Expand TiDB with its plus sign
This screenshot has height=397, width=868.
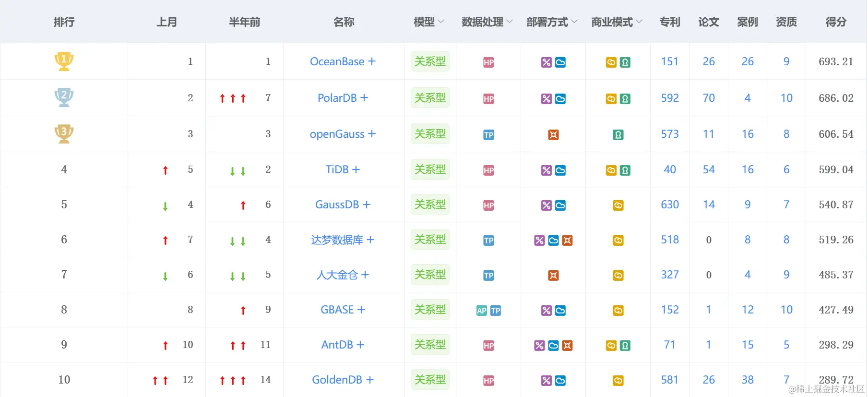coord(356,169)
